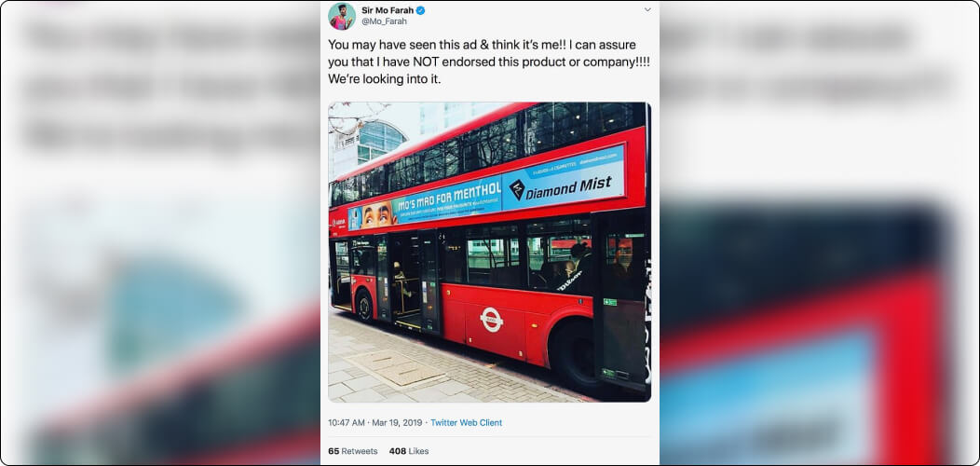Click the @Mo_Farah handle
The image size is (980, 466).
coord(385,21)
